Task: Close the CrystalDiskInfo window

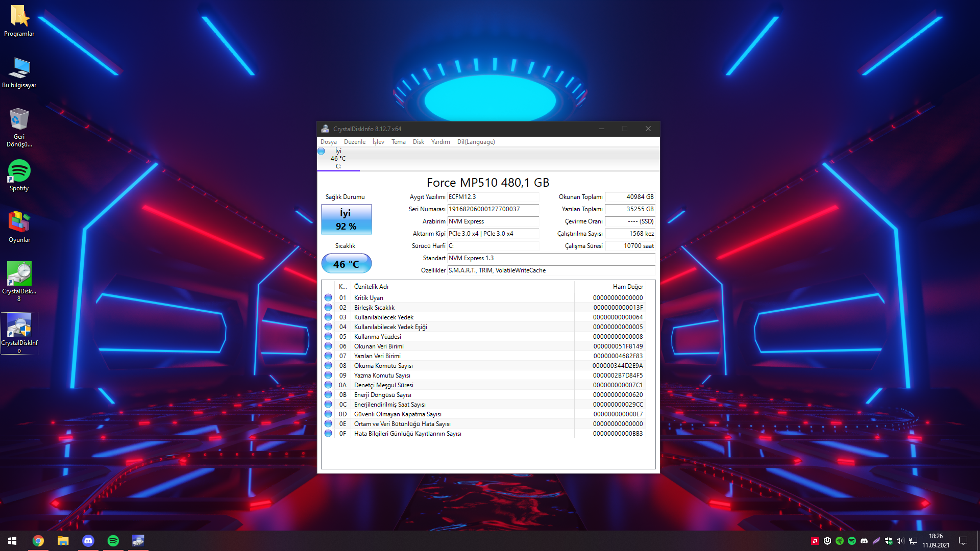Action: point(648,129)
